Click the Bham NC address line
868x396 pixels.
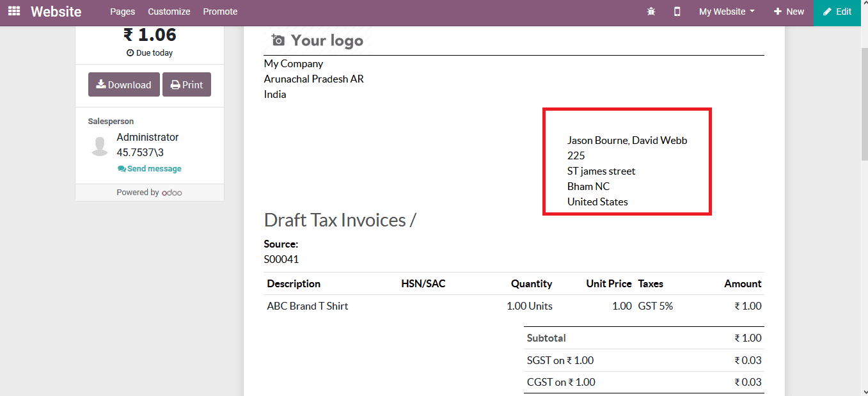click(x=588, y=186)
